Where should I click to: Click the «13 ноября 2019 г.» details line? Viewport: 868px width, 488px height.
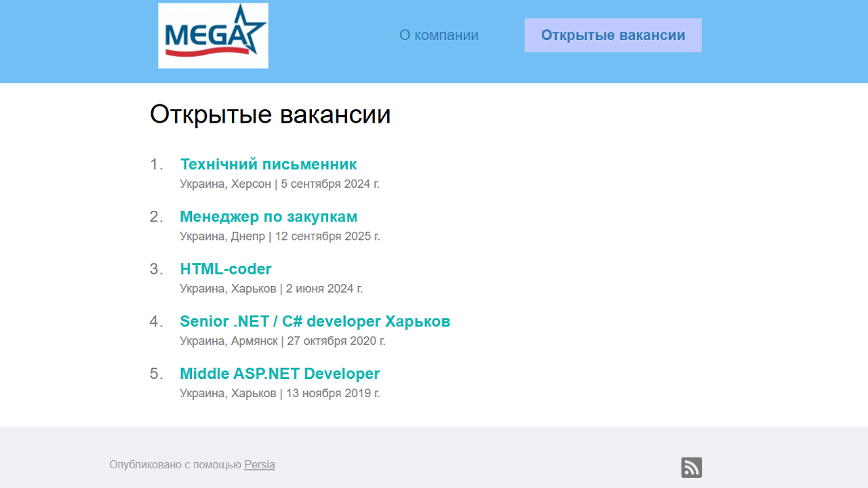pyautogui.click(x=332, y=394)
